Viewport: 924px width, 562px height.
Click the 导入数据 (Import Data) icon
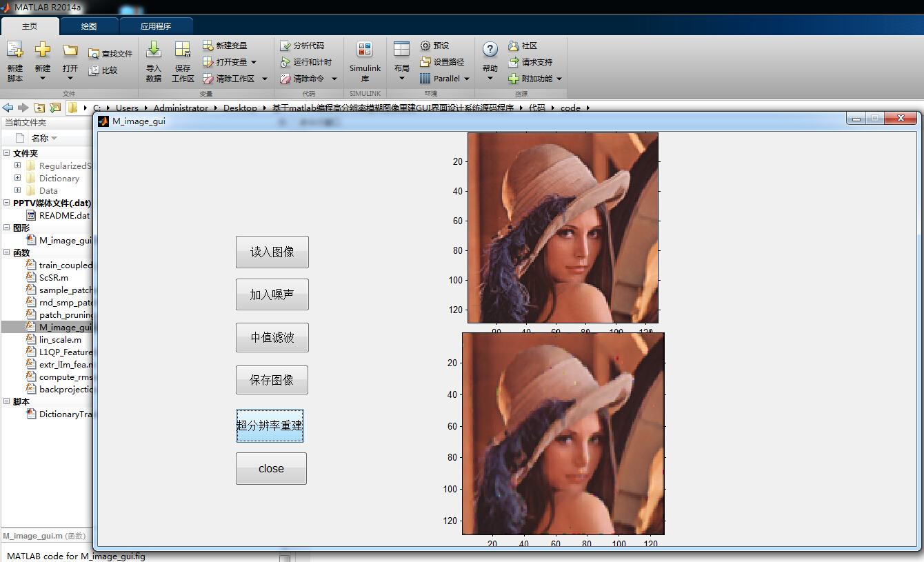pyautogui.click(x=154, y=50)
